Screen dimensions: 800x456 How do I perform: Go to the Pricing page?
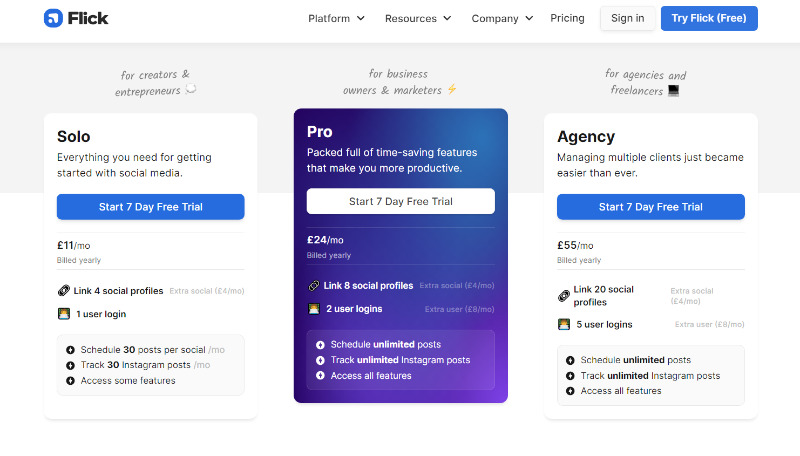[567, 18]
